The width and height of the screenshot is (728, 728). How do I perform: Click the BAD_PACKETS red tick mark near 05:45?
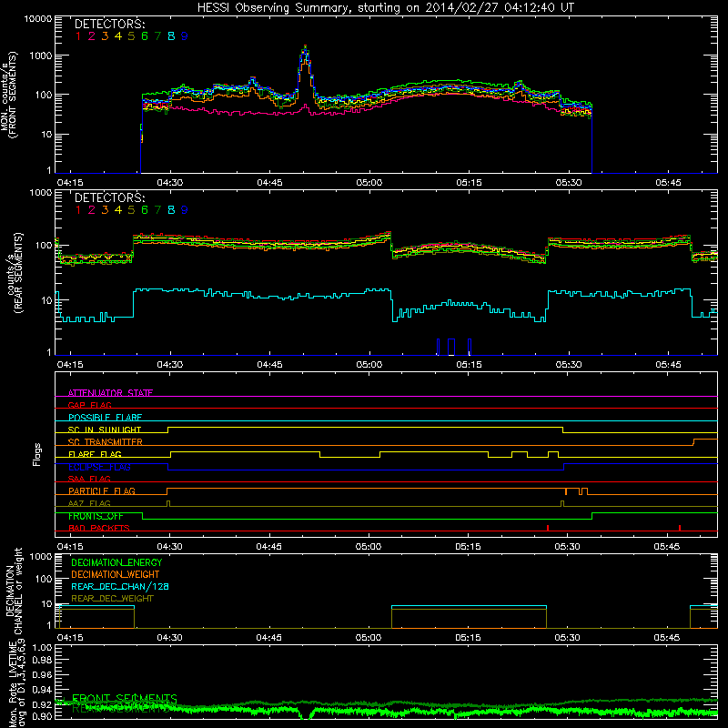(680, 528)
